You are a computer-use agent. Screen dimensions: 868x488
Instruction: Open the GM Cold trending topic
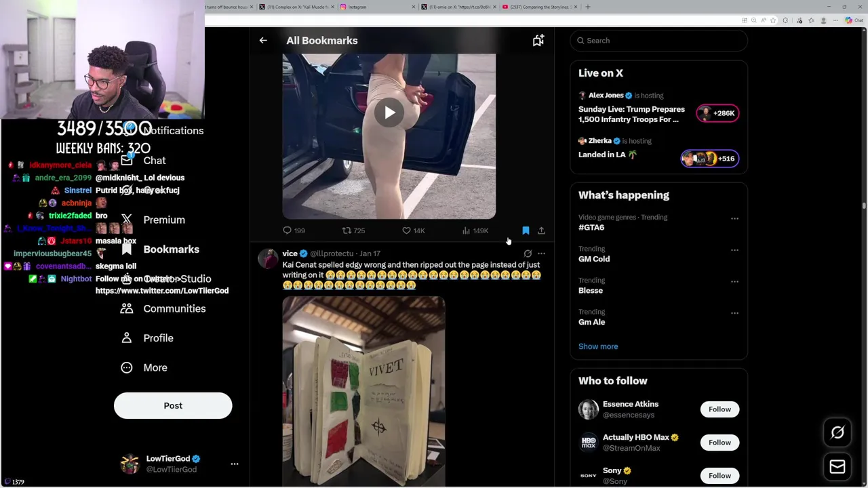coord(594,259)
